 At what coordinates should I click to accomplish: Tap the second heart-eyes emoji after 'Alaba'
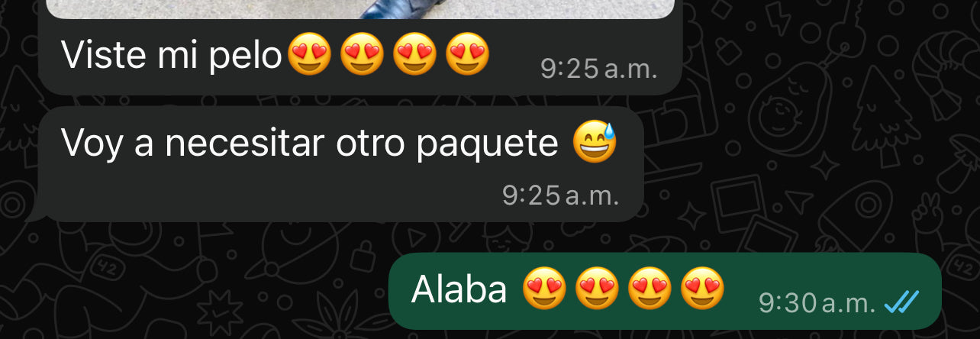(x=598, y=290)
